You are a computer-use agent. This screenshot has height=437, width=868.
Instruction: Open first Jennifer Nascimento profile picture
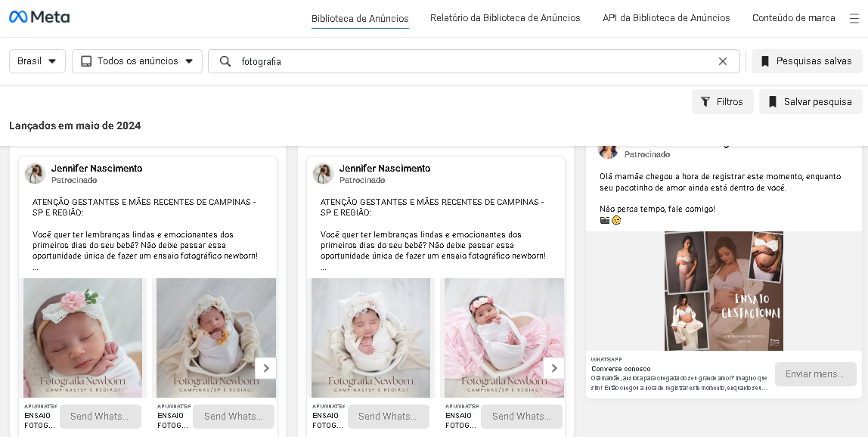coord(35,173)
